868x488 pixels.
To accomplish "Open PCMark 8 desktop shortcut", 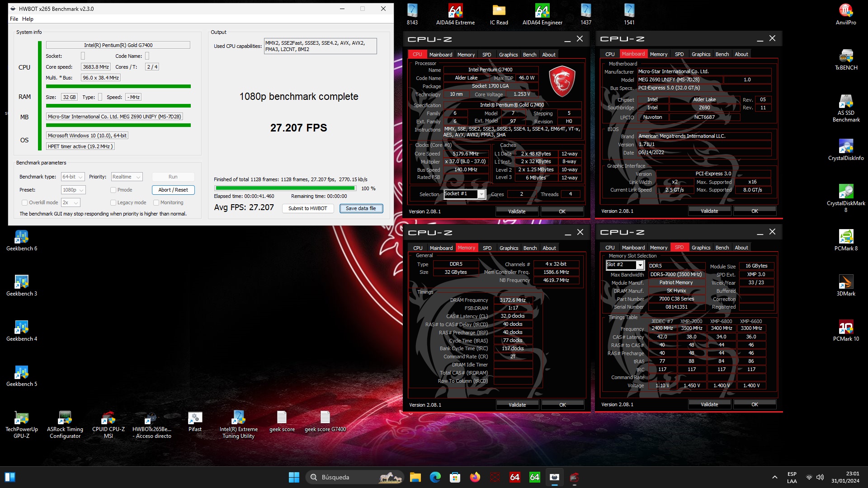I will [846, 240].
